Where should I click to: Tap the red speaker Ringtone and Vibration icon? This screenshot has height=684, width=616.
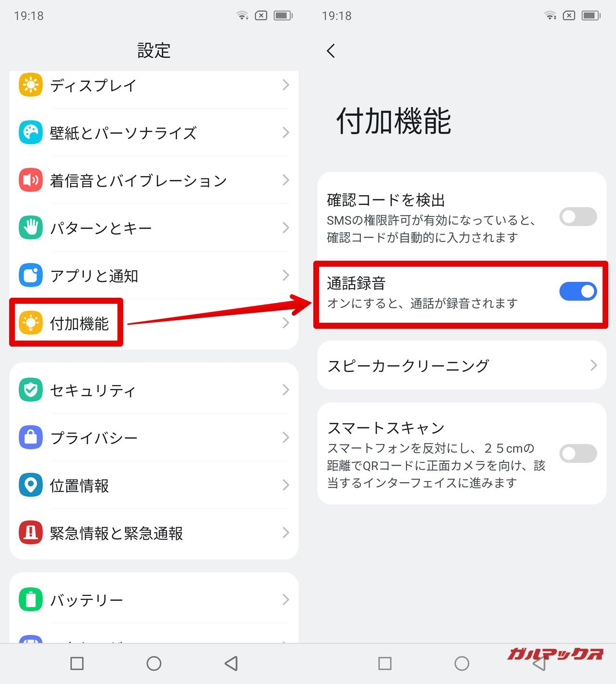(x=31, y=180)
